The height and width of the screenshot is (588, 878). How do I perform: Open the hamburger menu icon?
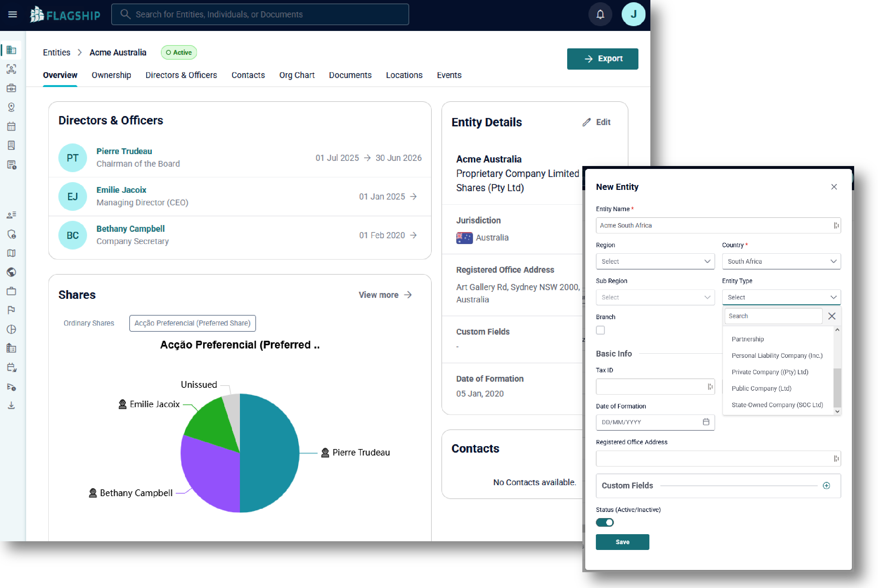[x=12, y=14]
